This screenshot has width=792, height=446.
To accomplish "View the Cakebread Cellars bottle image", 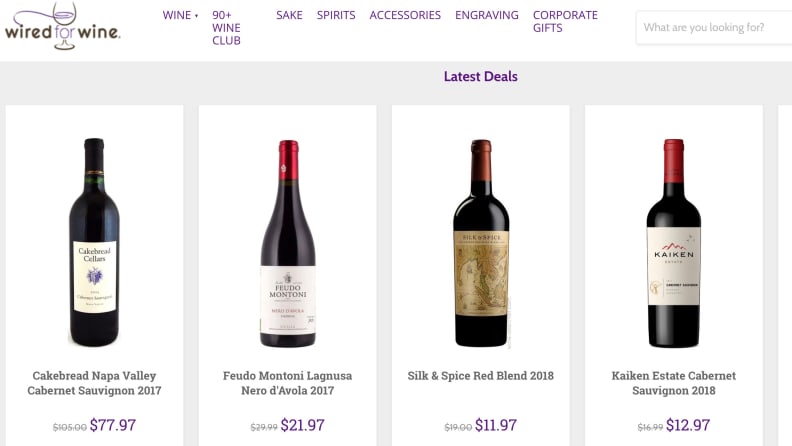I will click(94, 242).
